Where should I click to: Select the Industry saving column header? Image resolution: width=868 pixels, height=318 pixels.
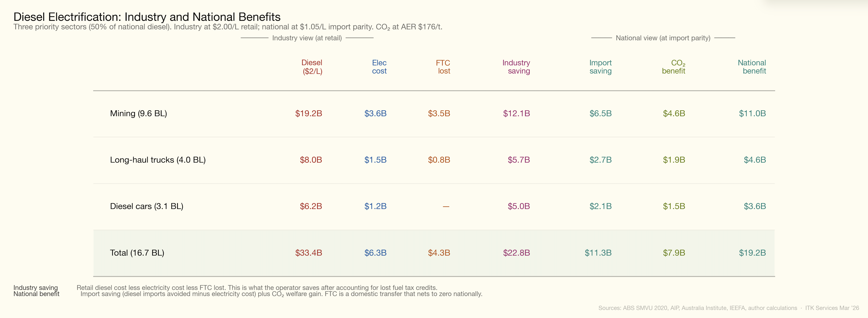tap(516, 67)
